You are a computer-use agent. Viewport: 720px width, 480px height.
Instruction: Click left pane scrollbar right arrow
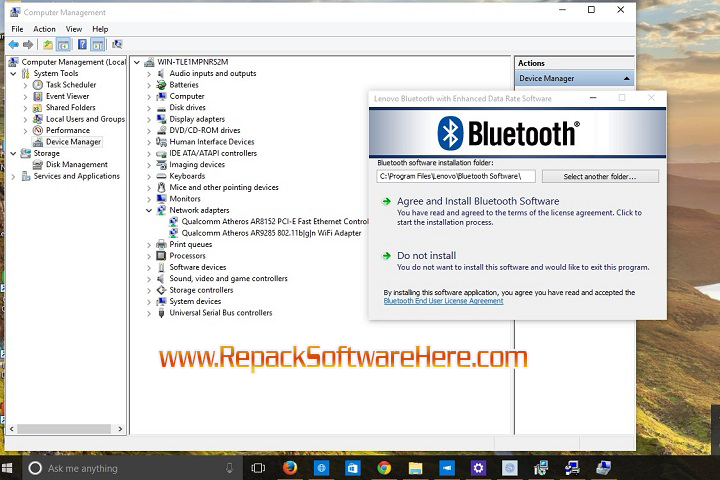(x=120, y=429)
